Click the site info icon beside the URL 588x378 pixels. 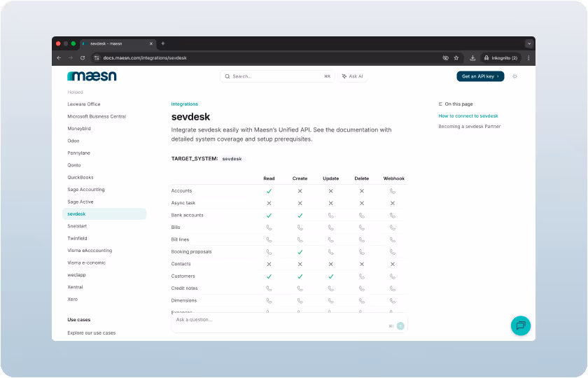(x=97, y=57)
